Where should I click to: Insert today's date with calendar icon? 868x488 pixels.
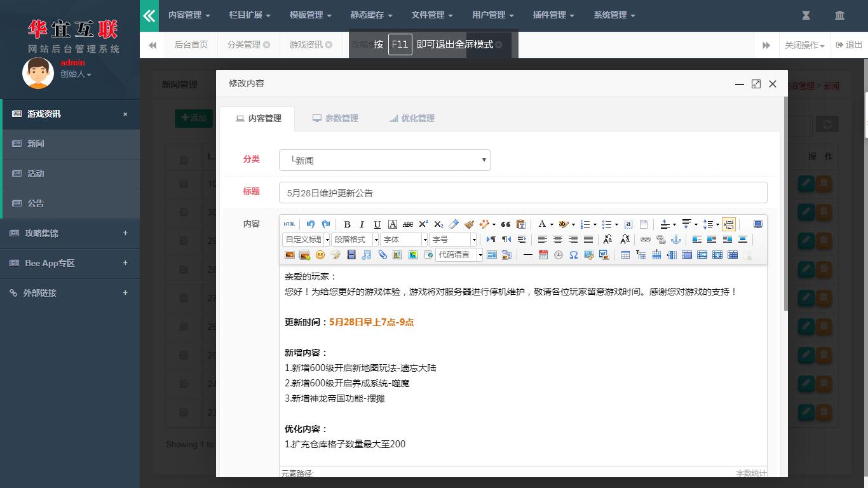click(x=543, y=255)
